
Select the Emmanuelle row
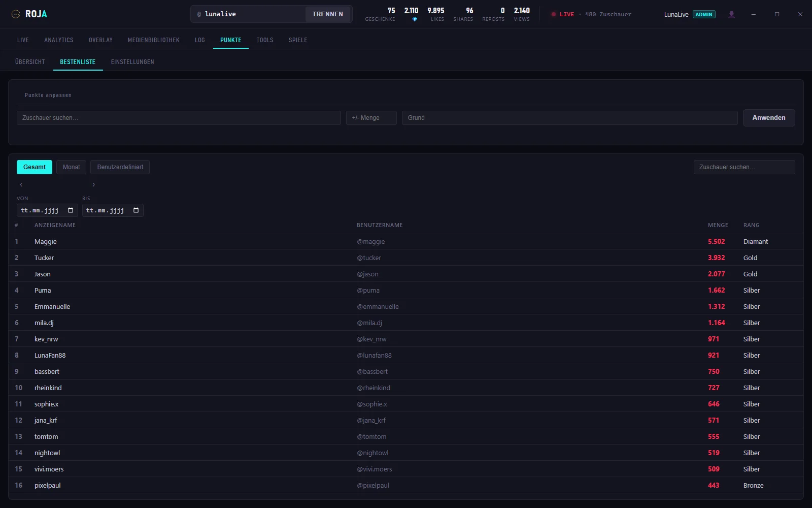(x=406, y=306)
